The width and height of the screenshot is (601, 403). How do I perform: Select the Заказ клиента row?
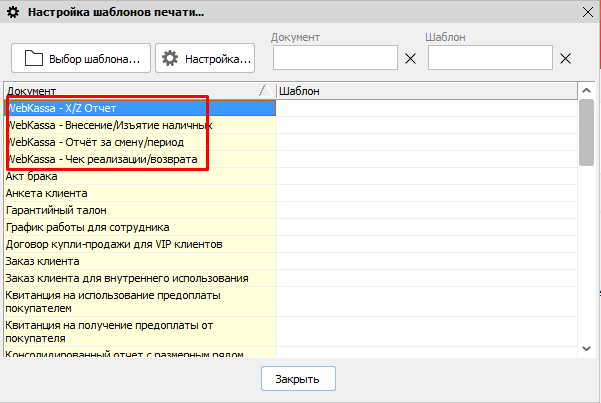click(x=140, y=261)
